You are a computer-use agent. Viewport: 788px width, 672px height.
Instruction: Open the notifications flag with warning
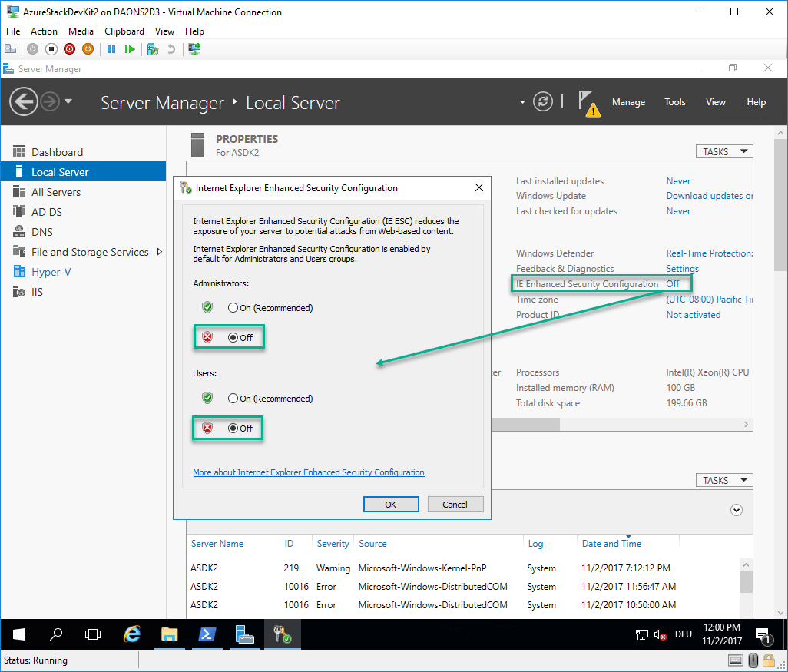589,103
